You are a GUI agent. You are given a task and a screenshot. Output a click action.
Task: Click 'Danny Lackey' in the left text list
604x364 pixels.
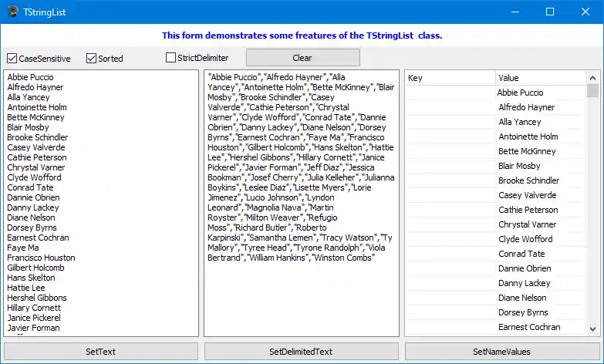[33, 207]
